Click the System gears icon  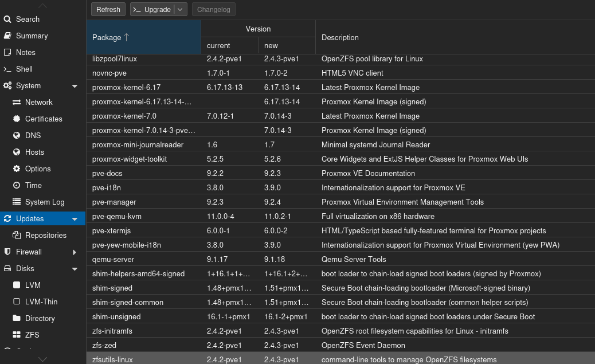point(7,86)
